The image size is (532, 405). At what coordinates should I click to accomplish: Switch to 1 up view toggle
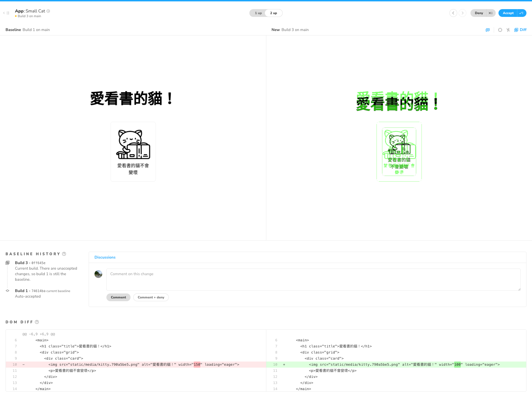pyautogui.click(x=257, y=13)
